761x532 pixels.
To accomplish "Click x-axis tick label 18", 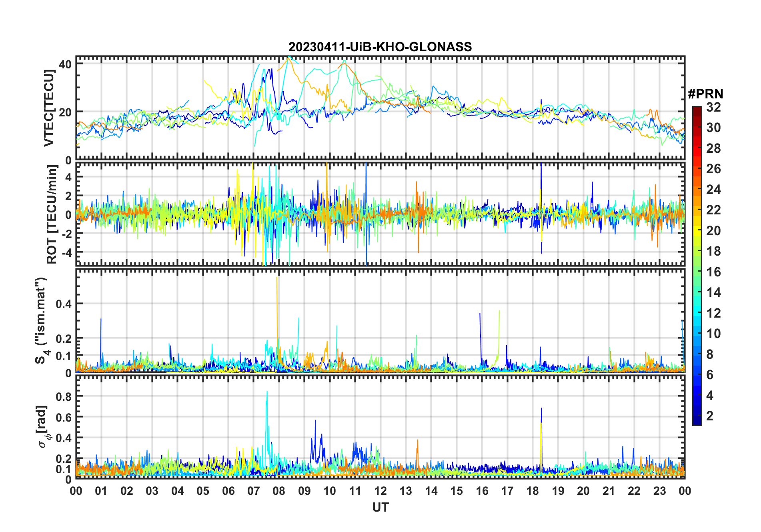I will pyautogui.click(x=533, y=491).
